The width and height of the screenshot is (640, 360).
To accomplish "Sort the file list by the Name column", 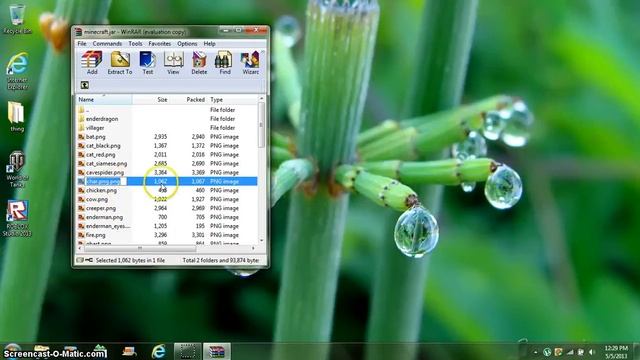I will 104,100.
